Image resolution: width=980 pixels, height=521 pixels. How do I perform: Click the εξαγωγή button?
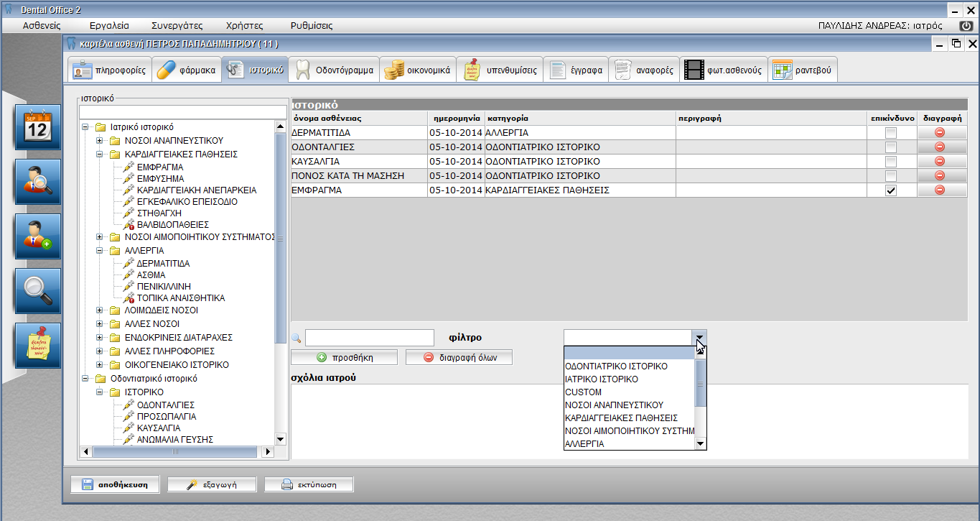point(212,484)
